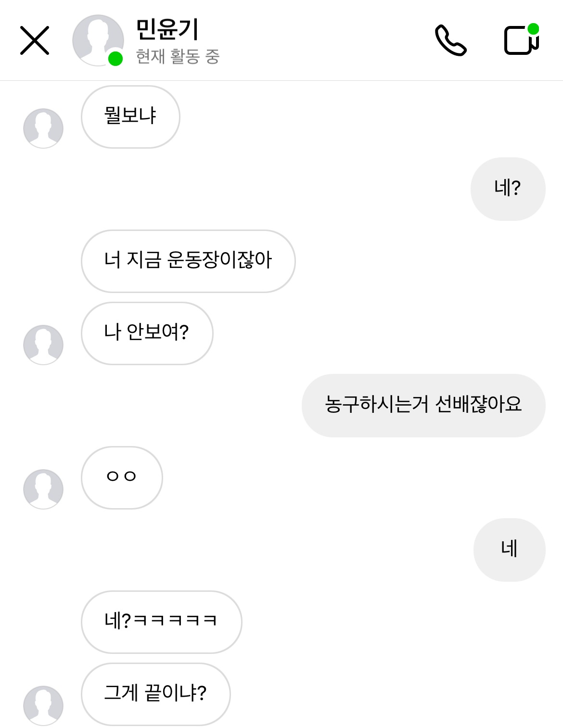Select the sent 네? message bubble
563x728 pixels.
(508, 189)
